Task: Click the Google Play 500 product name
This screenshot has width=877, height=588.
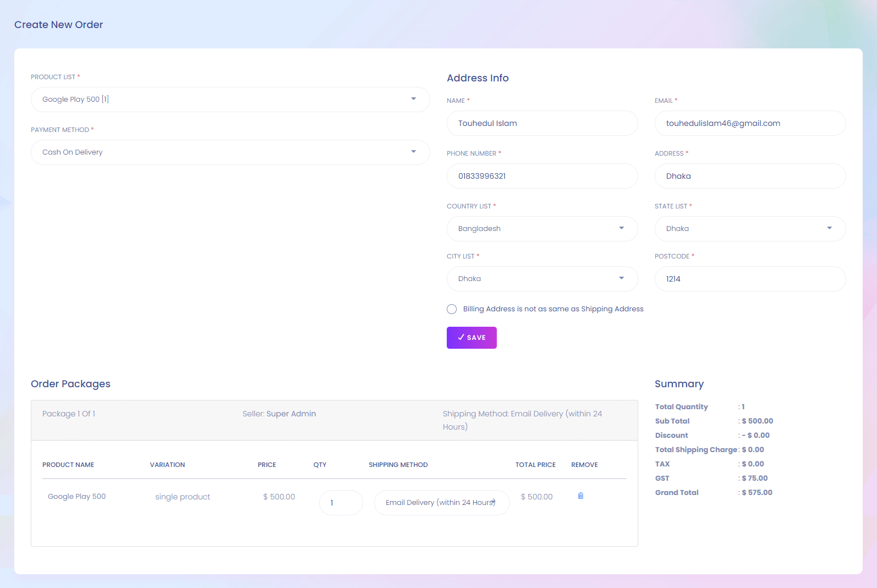Action: 76,497
